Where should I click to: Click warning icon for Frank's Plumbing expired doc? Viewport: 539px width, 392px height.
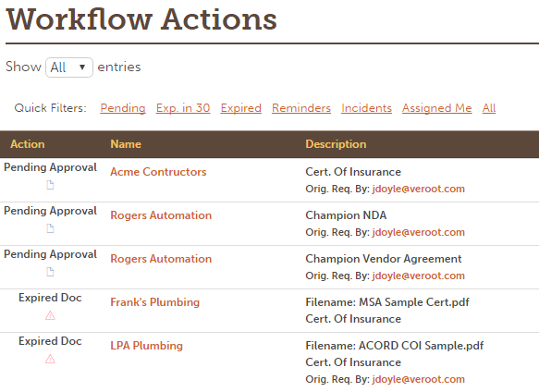50,315
